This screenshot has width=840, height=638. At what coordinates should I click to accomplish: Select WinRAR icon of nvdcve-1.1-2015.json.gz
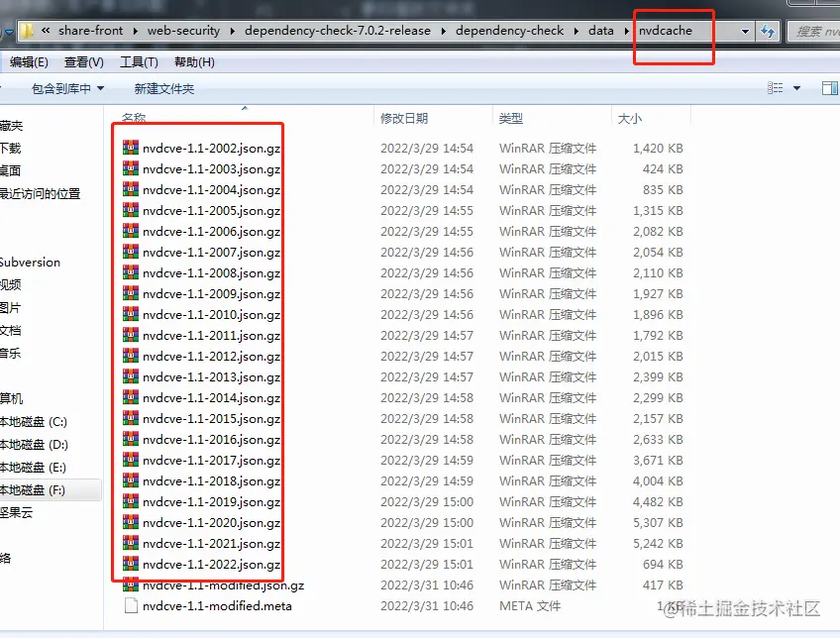tap(131, 418)
